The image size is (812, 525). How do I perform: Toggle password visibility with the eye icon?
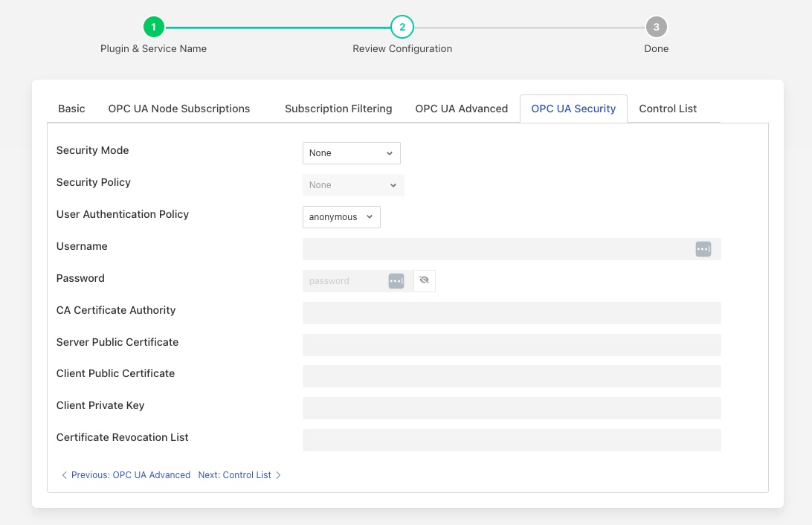[x=424, y=280]
